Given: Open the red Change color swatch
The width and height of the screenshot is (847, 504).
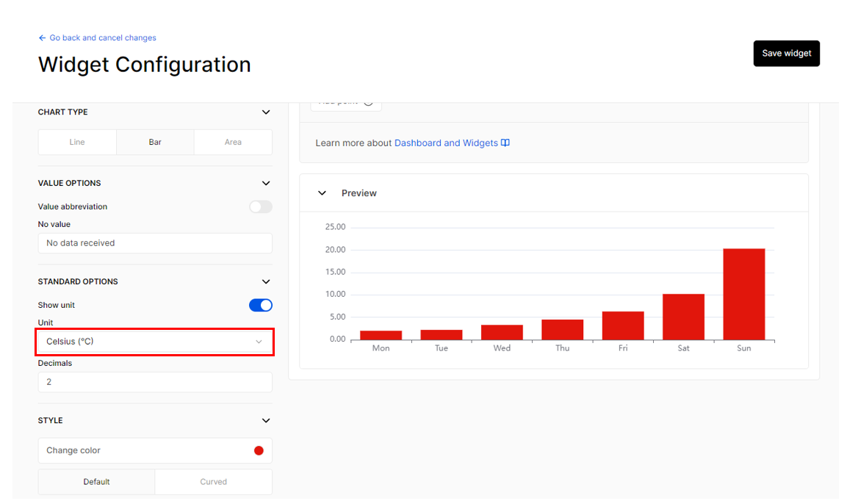Looking at the screenshot, I should [x=259, y=450].
